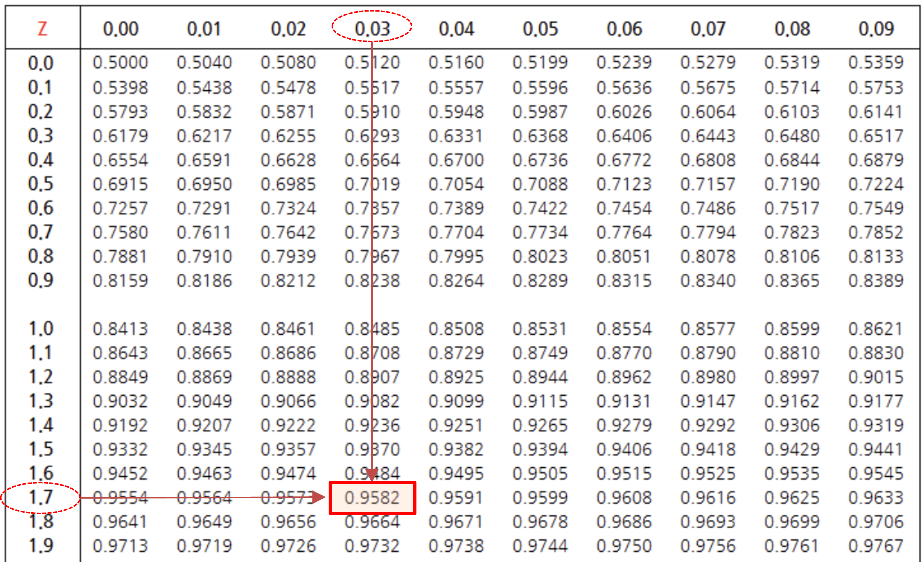
Task: Click the red Z header label
Action: tap(42, 28)
